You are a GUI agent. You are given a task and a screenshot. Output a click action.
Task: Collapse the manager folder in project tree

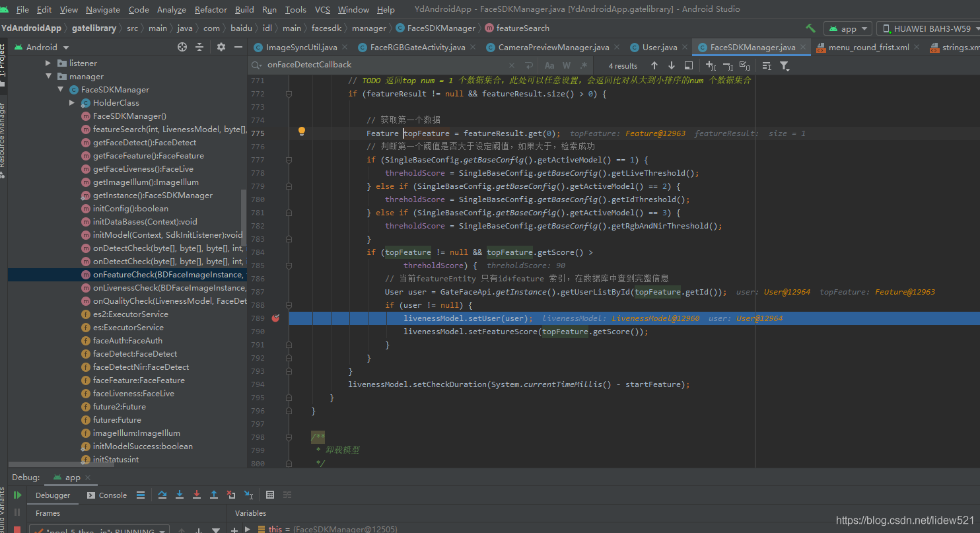pyautogui.click(x=48, y=76)
